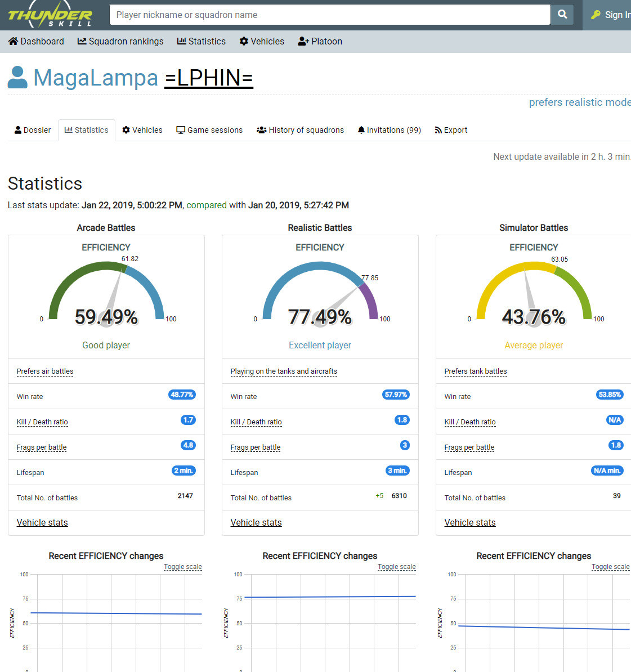
Task: Open the Dashboard home menu item
Action: coord(37,41)
